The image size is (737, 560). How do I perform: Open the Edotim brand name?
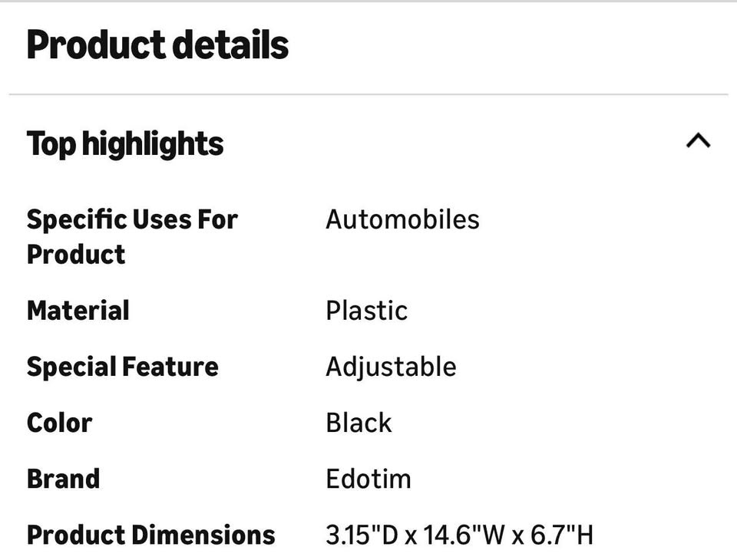[368, 479]
